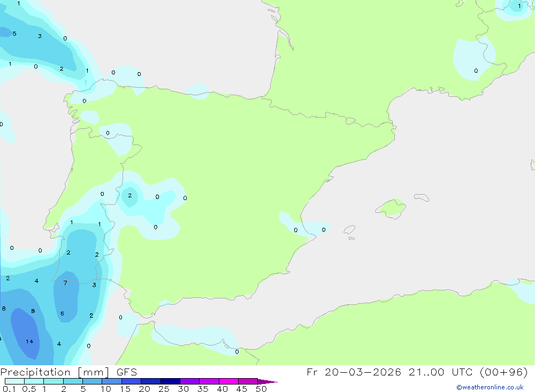The width and height of the screenshot is (535, 392).
Task: Click the '7' precipitation value on map
Action: tap(65, 283)
